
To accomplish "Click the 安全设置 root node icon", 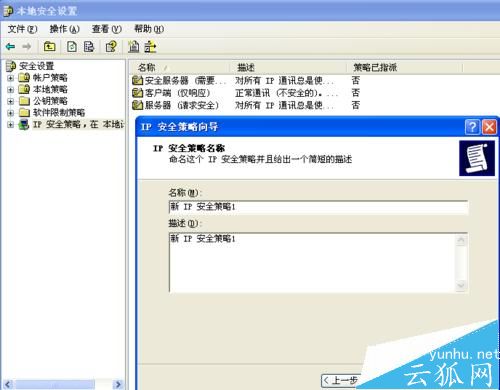I will (x=11, y=66).
